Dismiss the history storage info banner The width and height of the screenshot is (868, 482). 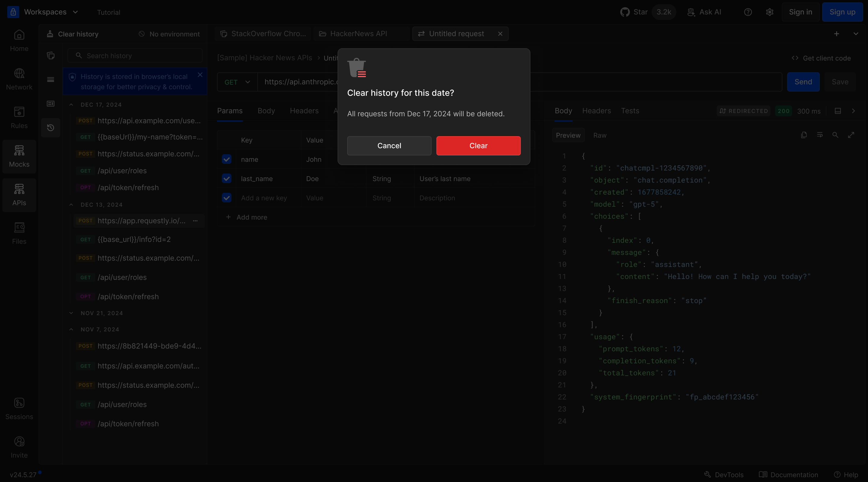tap(200, 75)
